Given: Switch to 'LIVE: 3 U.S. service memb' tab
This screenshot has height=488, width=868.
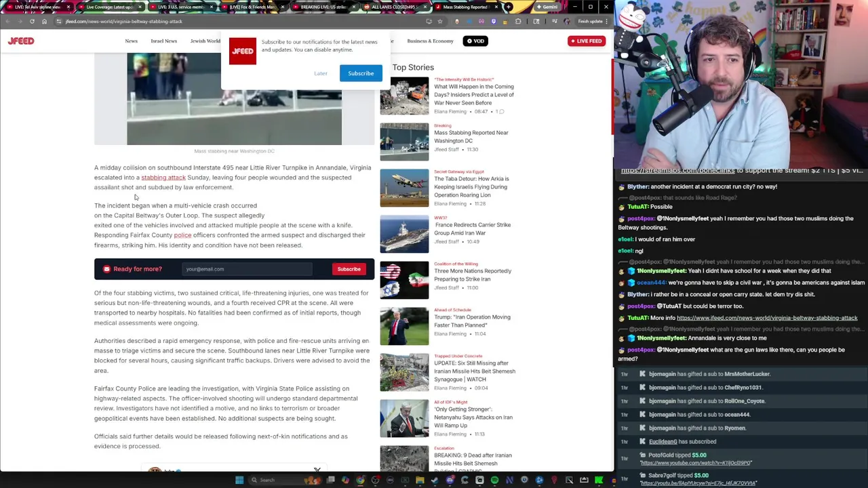Looking at the screenshot, I should pyautogui.click(x=180, y=7).
